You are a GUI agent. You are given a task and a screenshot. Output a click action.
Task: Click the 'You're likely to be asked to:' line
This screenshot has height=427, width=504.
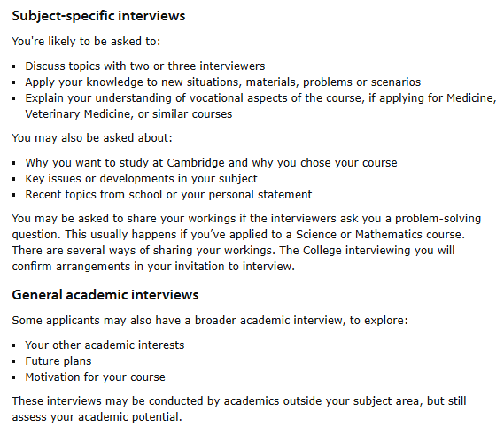tap(86, 42)
